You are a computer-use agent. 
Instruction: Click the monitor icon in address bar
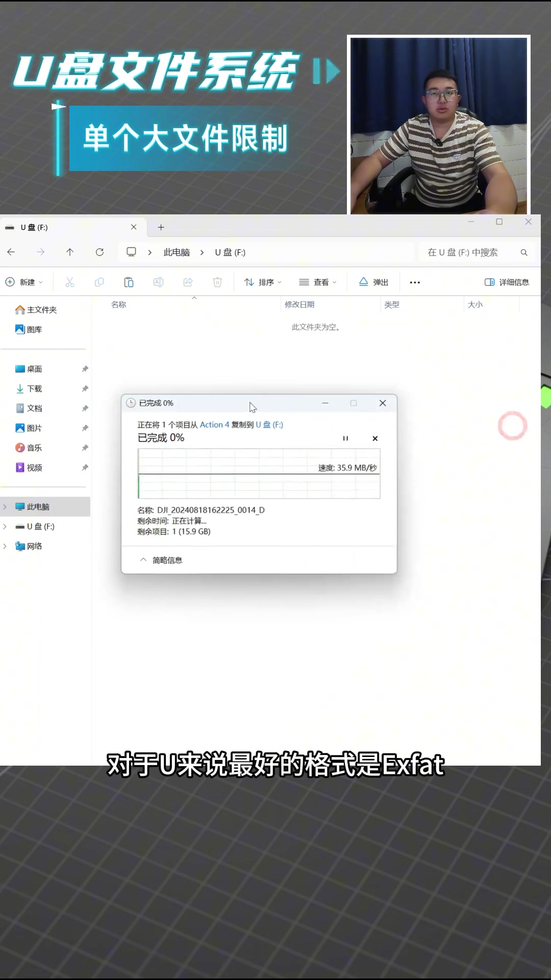(131, 252)
